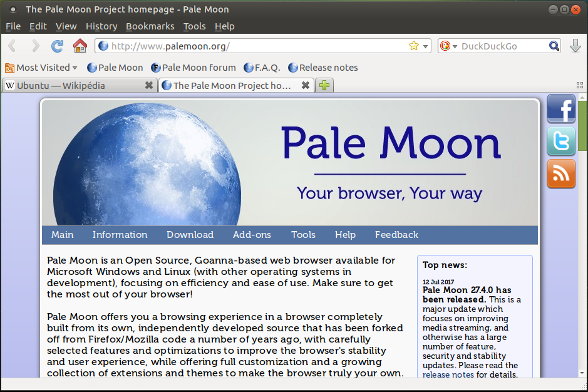The image size is (588, 392).
Task: Open the View menu
Action: [66, 26]
